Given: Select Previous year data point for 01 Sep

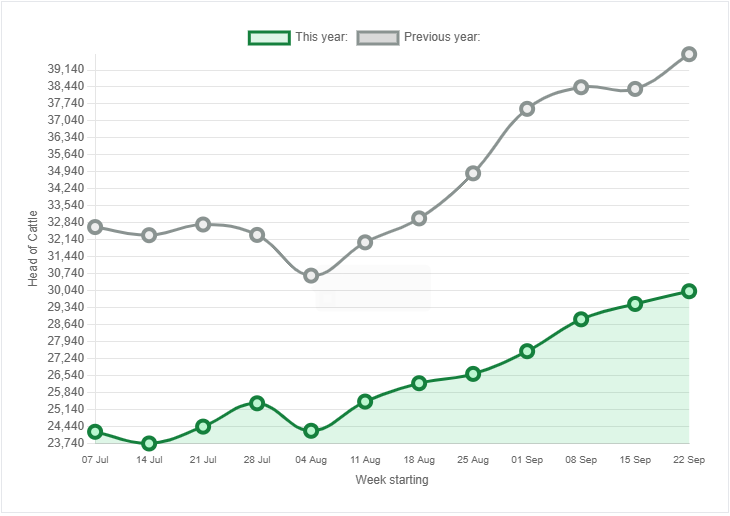Looking at the screenshot, I should [527, 108].
